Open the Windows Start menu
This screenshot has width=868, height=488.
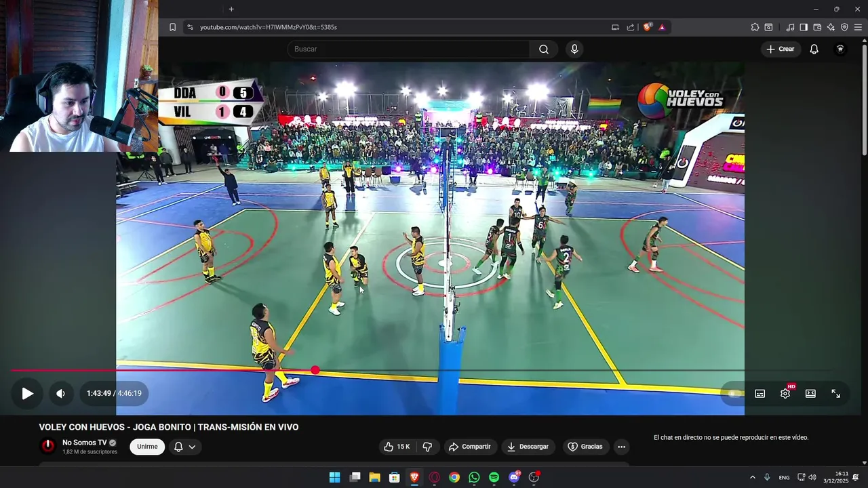(x=334, y=477)
